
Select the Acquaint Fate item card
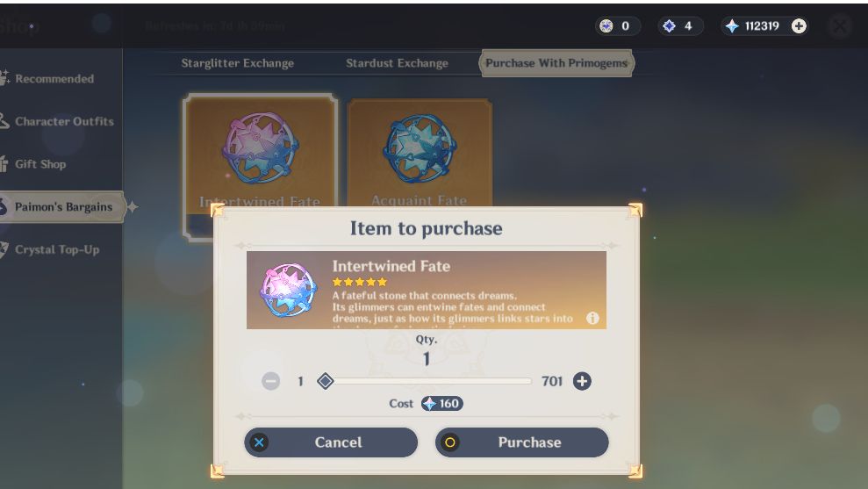tap(420, 153)
